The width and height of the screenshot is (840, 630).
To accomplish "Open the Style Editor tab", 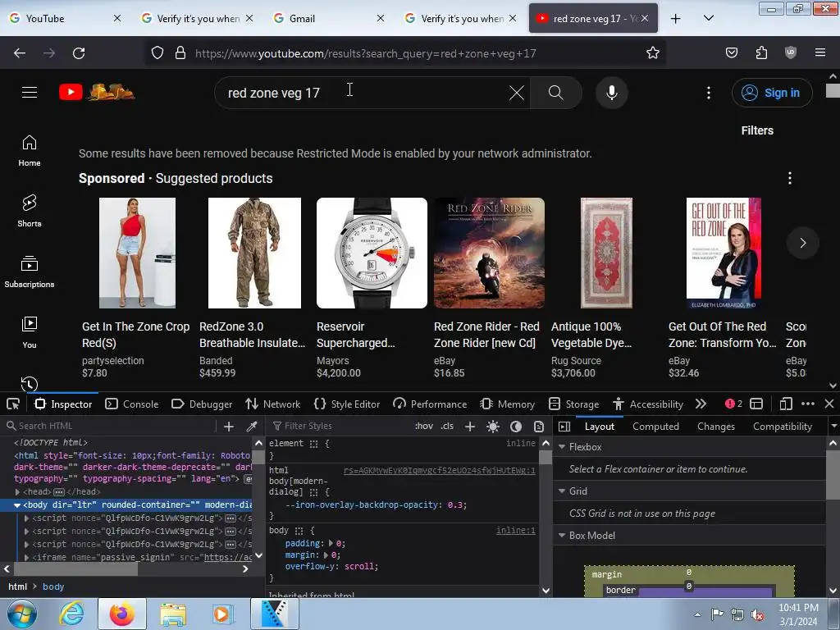I will (x=347, y=404).
